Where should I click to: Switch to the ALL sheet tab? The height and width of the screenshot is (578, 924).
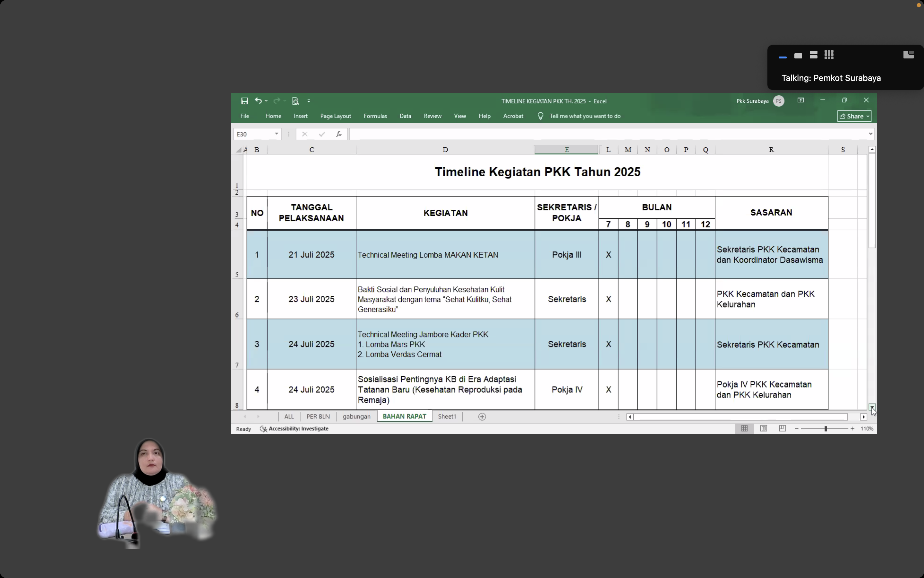(289, 416)
